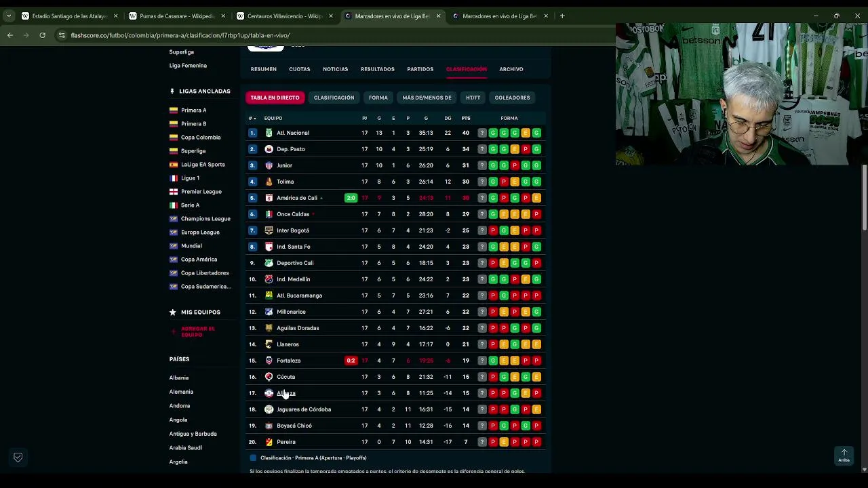Click the live 0:2 score badge for Fortaleza
Screen dimensions: 868x488
[x=351, y=361]
